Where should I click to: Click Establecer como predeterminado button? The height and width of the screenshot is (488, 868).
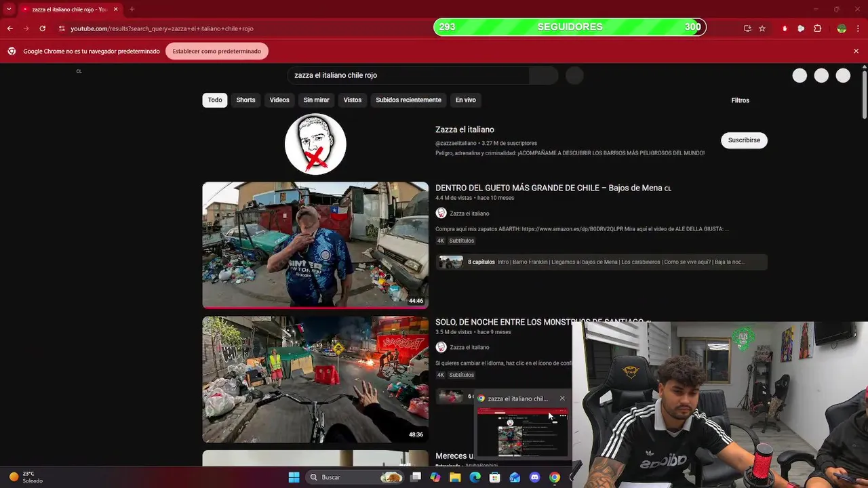(217, 51)
